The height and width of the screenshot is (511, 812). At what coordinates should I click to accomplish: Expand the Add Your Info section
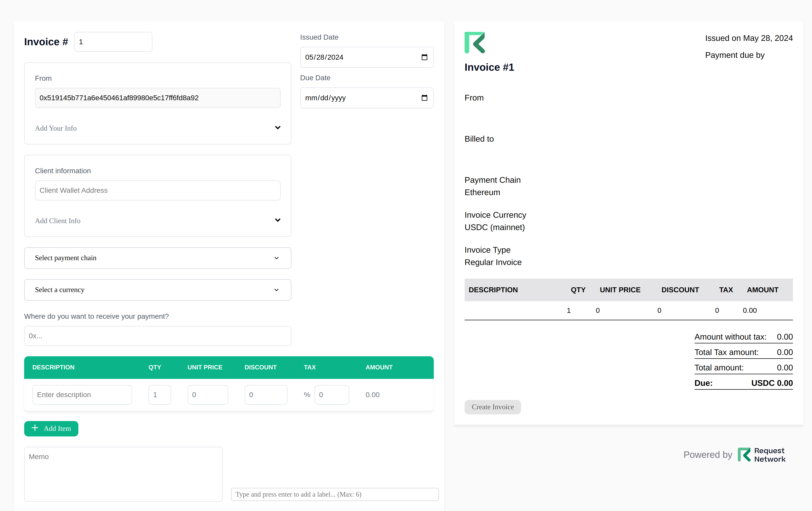pos(277,127)
